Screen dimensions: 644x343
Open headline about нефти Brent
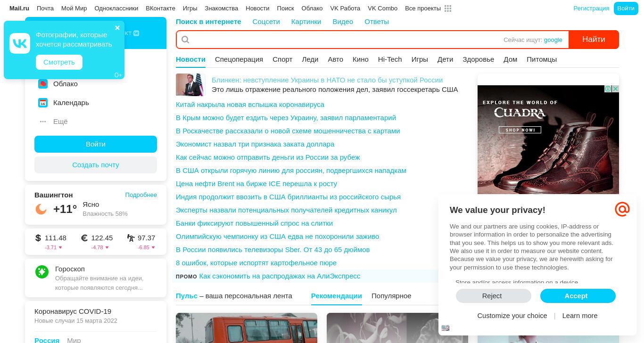[256, 184]
